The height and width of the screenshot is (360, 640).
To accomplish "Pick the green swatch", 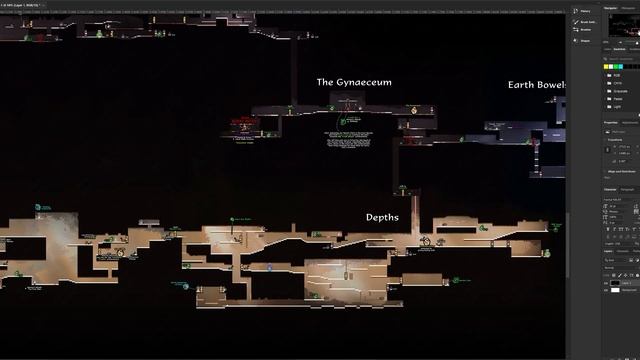I will coord(616,67).
